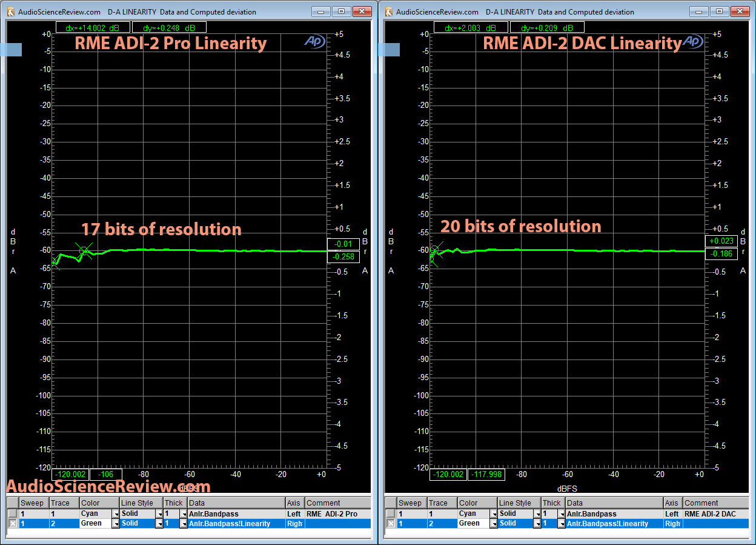Click the dx=+14.002 dB readout
Viewport: 756px width, 545px height.
pyautogui.click(x=93, y=27)
